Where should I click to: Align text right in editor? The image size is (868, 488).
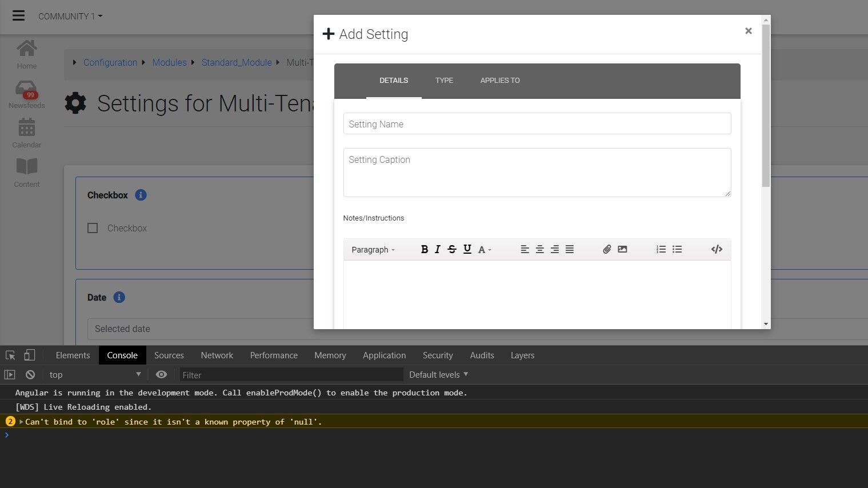point(554,249)
